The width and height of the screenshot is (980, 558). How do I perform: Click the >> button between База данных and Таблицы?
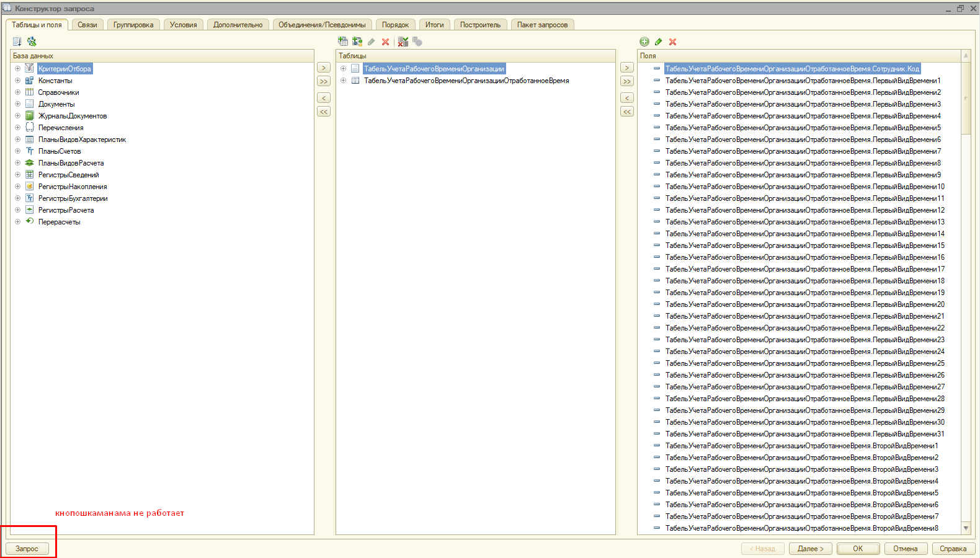pyautogui.click(x=324, y=81)
